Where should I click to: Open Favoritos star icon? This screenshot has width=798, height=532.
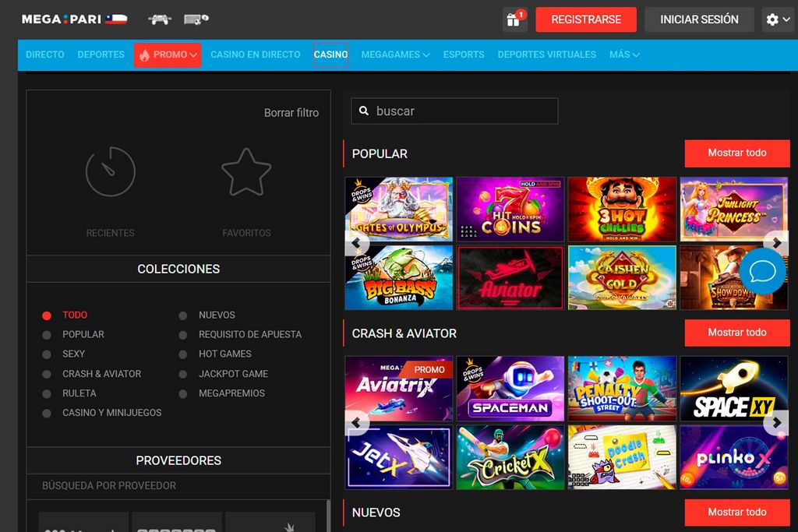pos(246,171)
